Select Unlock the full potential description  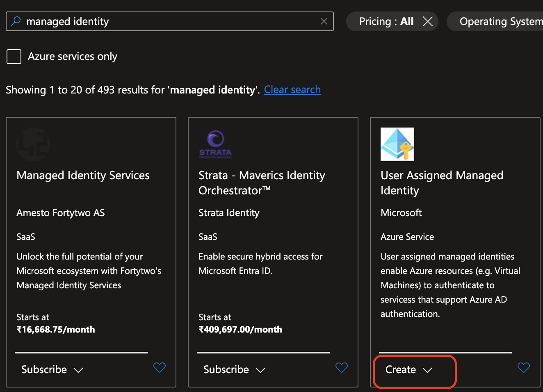click(x=89, y=271)
